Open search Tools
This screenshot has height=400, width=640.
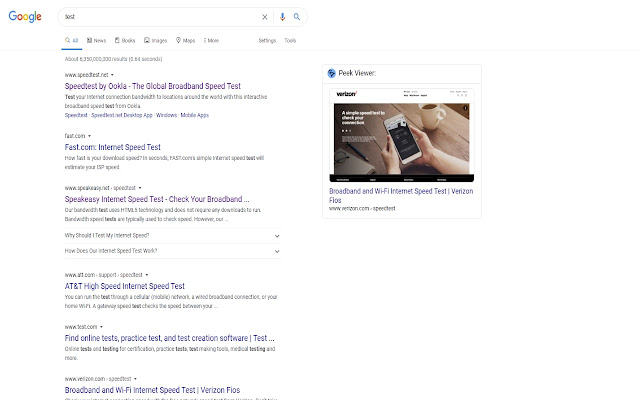290,40
